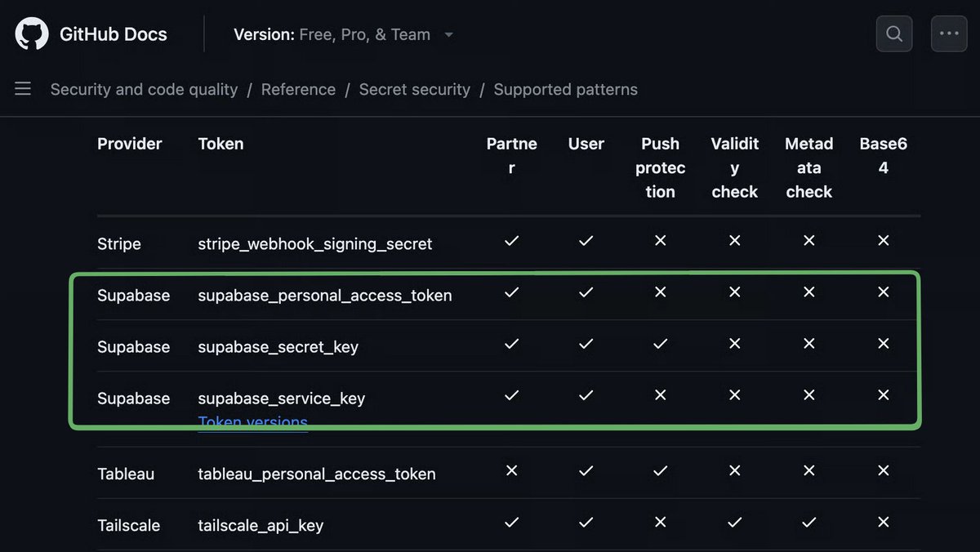
Task: Click Partner checkmark in supabase_service_key row
Action: point(512,395)
